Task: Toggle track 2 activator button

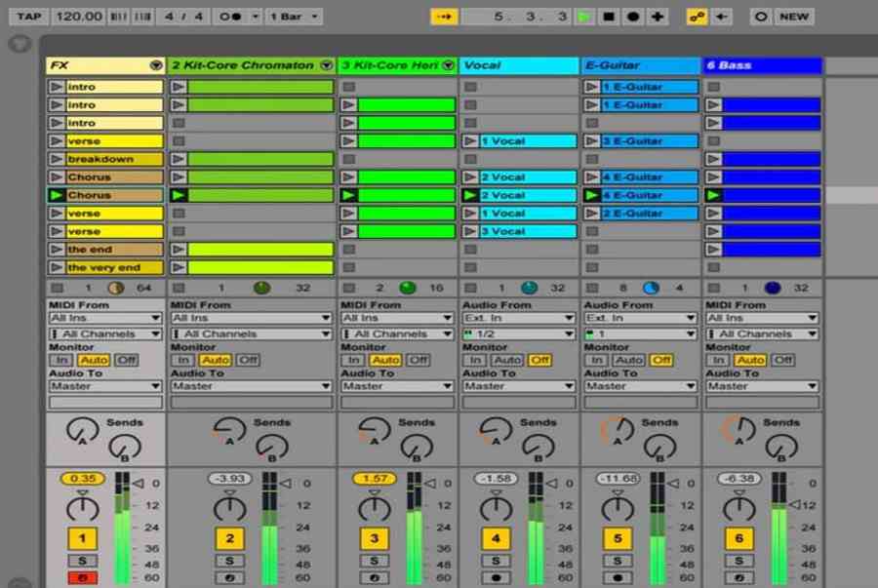Action: click(x=229, y=538)
